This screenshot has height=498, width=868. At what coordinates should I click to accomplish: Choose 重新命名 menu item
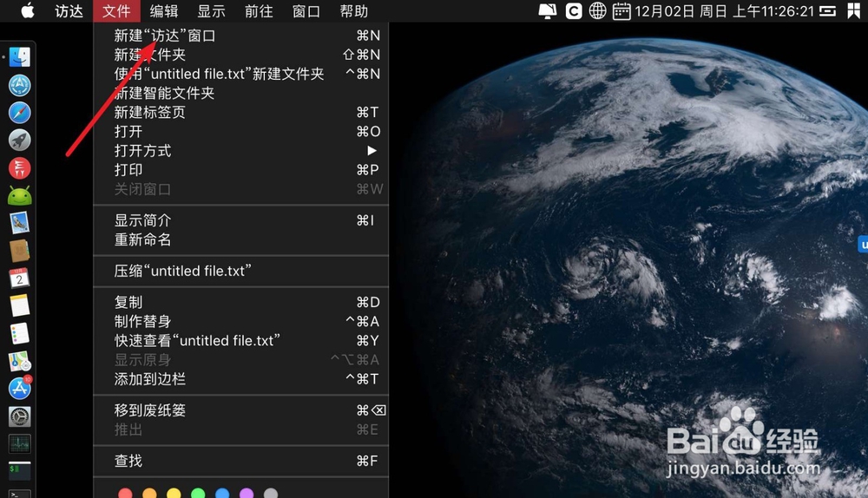240,239
